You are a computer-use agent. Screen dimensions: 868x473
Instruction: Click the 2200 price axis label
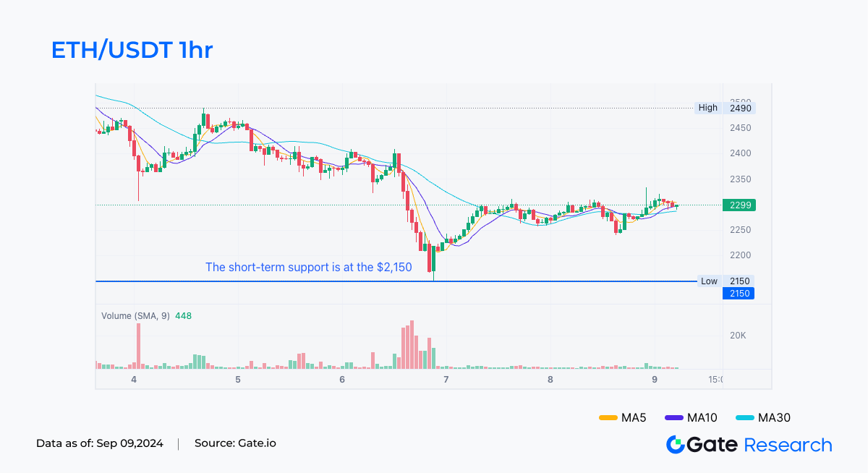(741, 255)
